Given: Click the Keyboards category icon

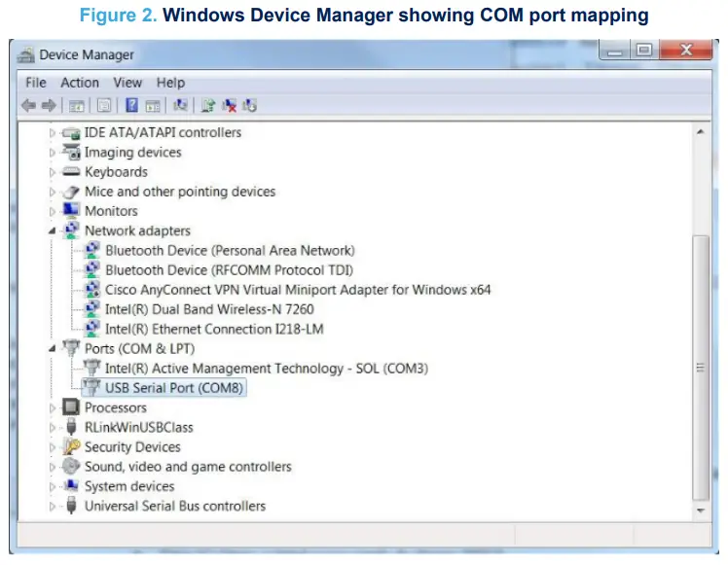Looking at the screenshot, I should pos(71,171).
